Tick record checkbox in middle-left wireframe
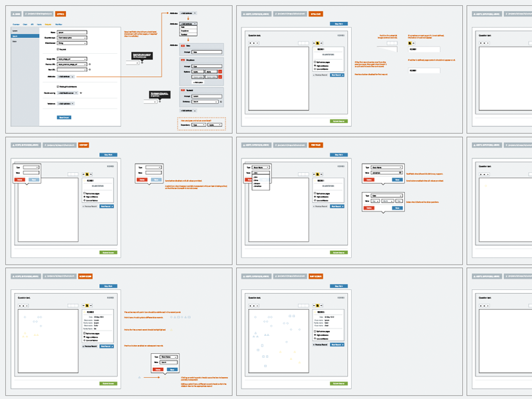This screenshot has height=399, width=532. click(84, 194)
